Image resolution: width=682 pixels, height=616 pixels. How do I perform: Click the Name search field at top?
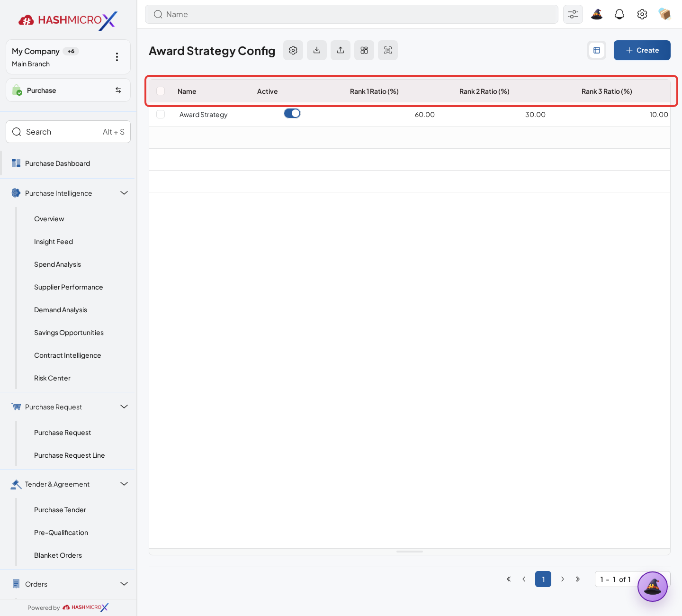point(351,14)
